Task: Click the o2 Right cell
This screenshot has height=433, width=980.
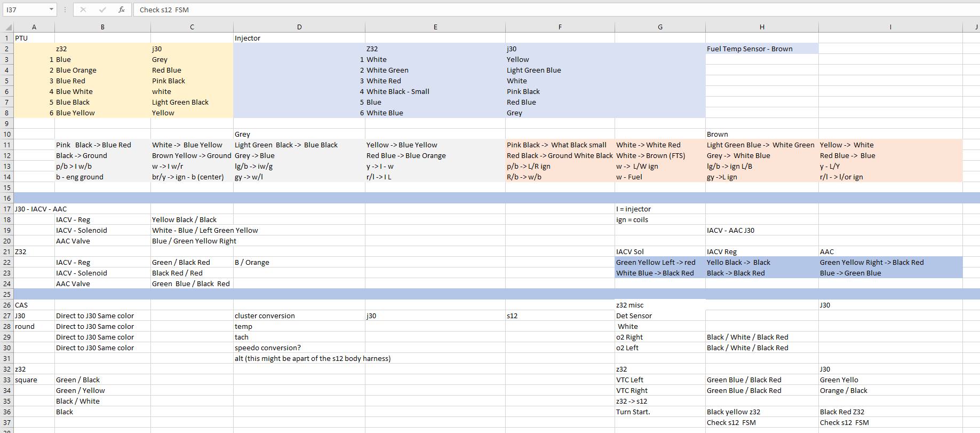Action: point(660,337)
